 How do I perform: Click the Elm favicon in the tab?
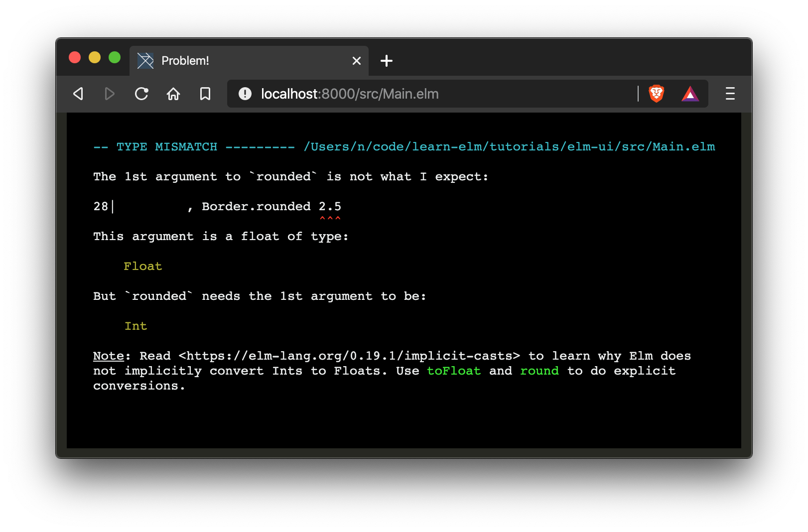(145, 61)
